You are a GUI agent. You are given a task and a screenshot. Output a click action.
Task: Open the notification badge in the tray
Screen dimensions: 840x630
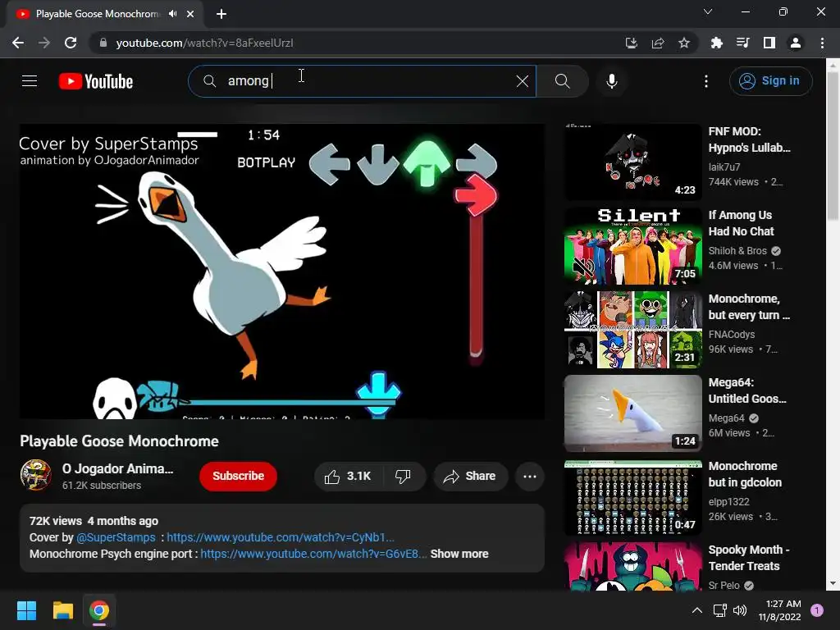tap(817, 610)
